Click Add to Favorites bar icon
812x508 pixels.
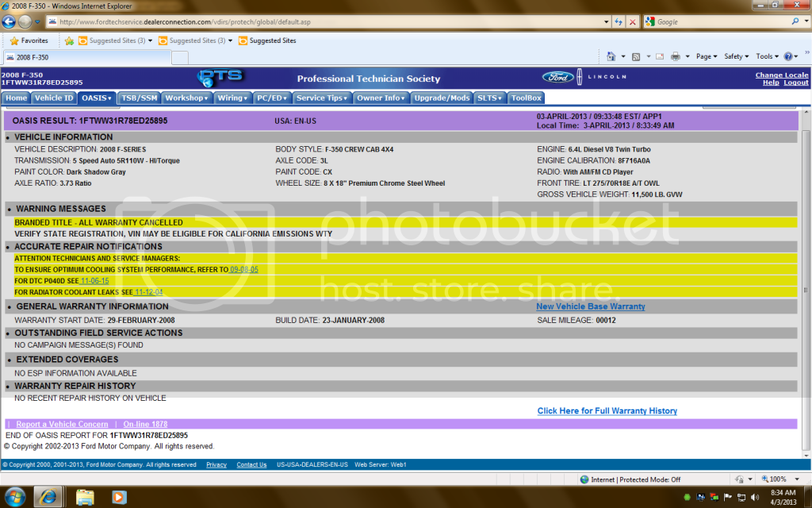(70, 40)
